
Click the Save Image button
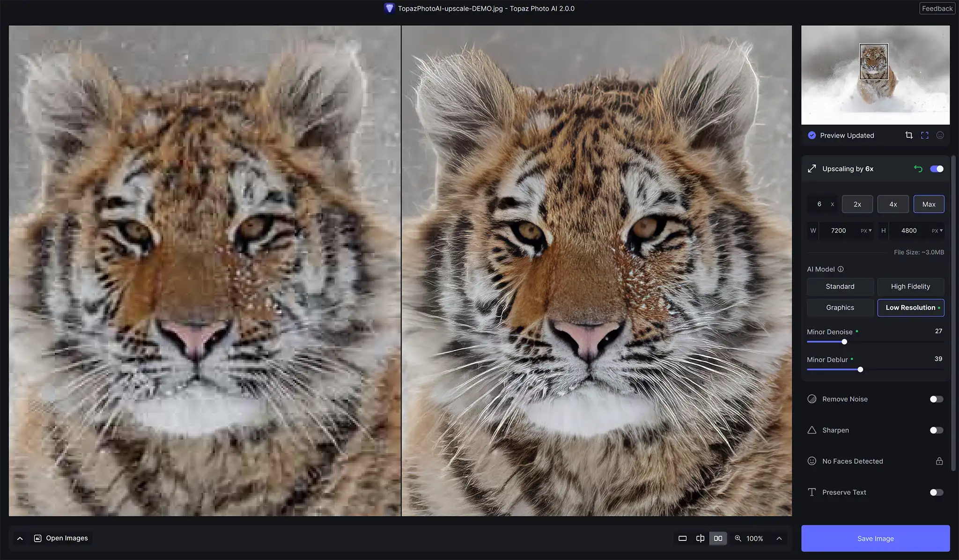point(875,538)
